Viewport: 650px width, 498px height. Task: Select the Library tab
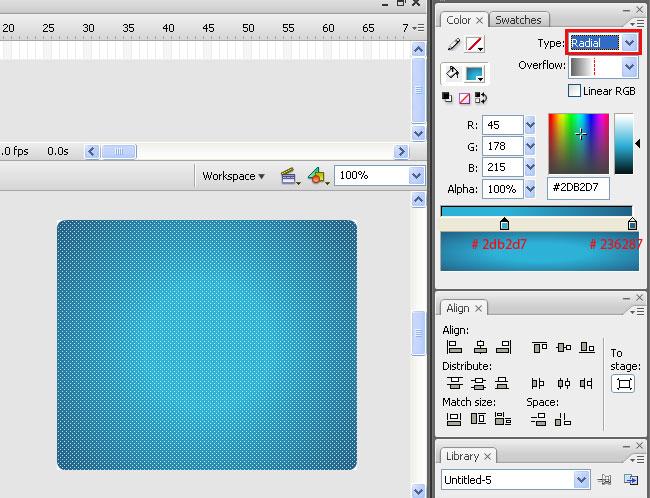(x=462, y=456)
